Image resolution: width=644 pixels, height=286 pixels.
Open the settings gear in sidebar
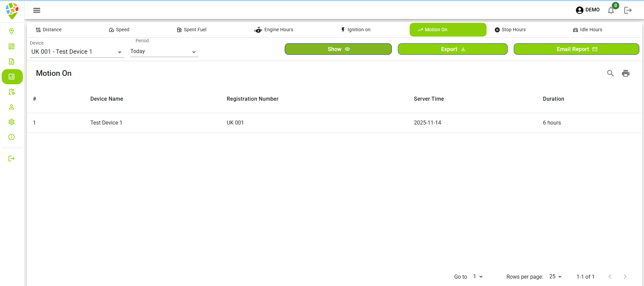[11, 122]
